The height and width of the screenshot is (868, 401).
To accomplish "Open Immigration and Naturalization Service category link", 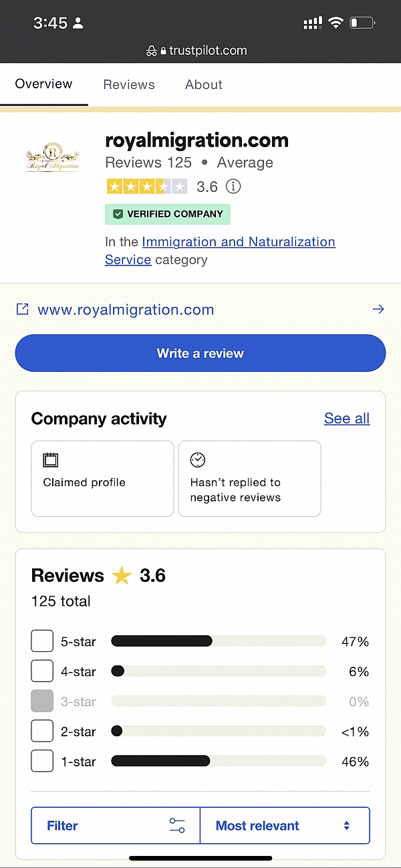I will point(220,250).
